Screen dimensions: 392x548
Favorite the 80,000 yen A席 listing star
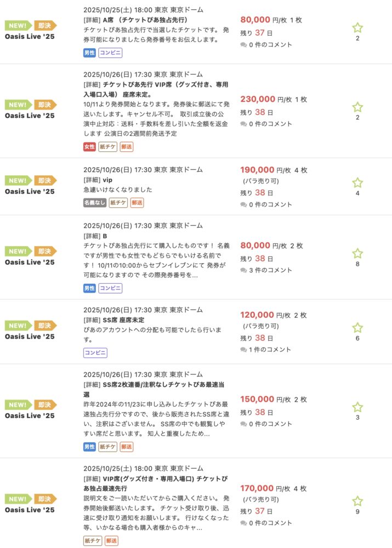(357, 27)
